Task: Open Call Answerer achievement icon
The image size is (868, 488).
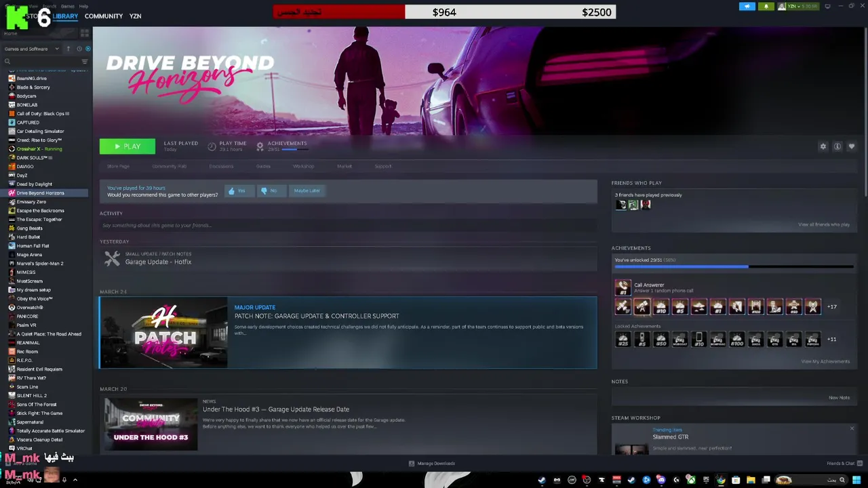Action: click(x=623, y=287)
